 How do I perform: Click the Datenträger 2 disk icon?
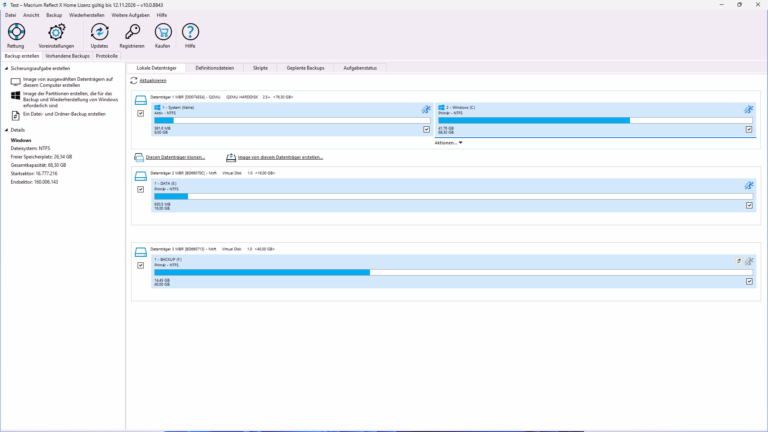[x=141, y=176]
